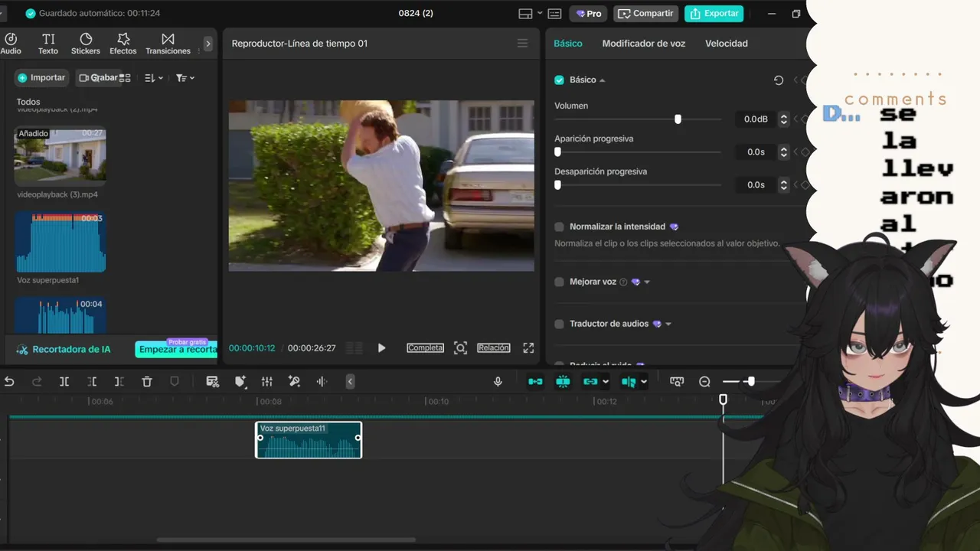Collapse the timeline toolbar with arrow
This screenshot has height=551, width=980.
tap(350, 381)
